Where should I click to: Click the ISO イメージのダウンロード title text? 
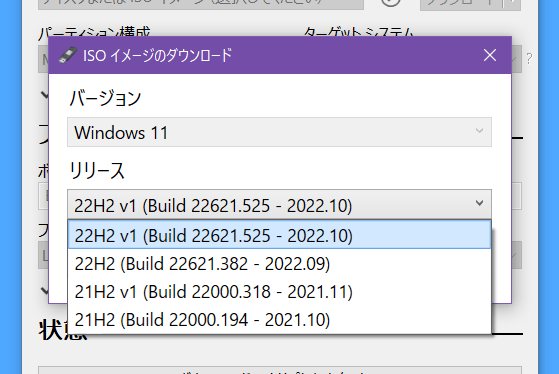click(x=157, y=56)
